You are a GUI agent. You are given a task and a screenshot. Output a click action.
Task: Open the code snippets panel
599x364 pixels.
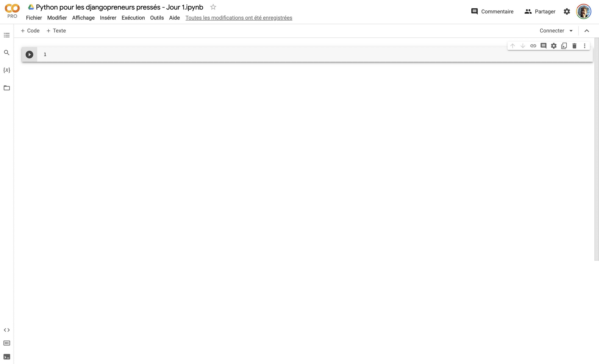coord(7,330)
